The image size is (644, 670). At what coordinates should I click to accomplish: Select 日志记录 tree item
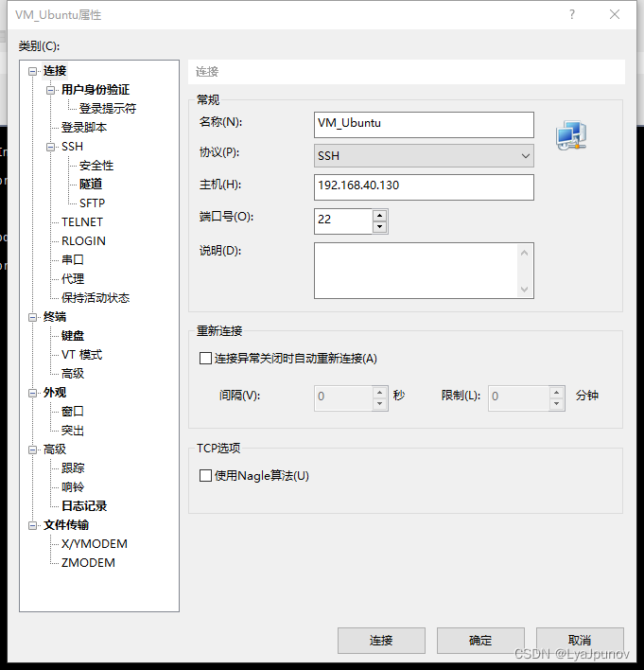coord(84,506)
